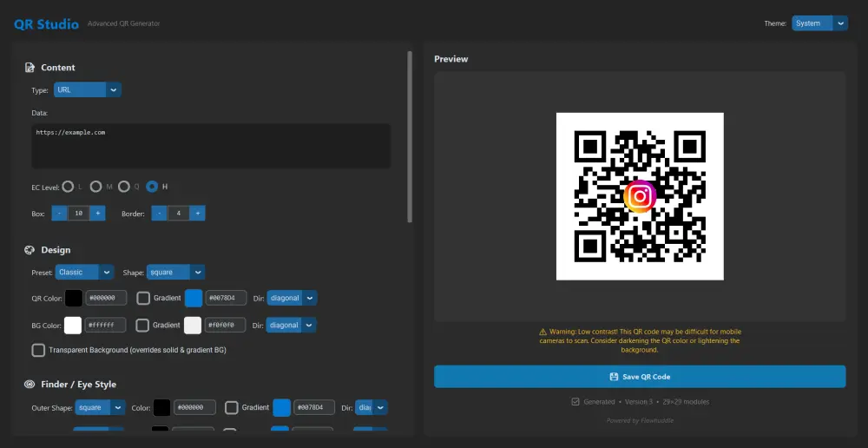Screen dimensions: 868x448
Task: Open the Outer Shape square dropdown
Action: point(100,407)
